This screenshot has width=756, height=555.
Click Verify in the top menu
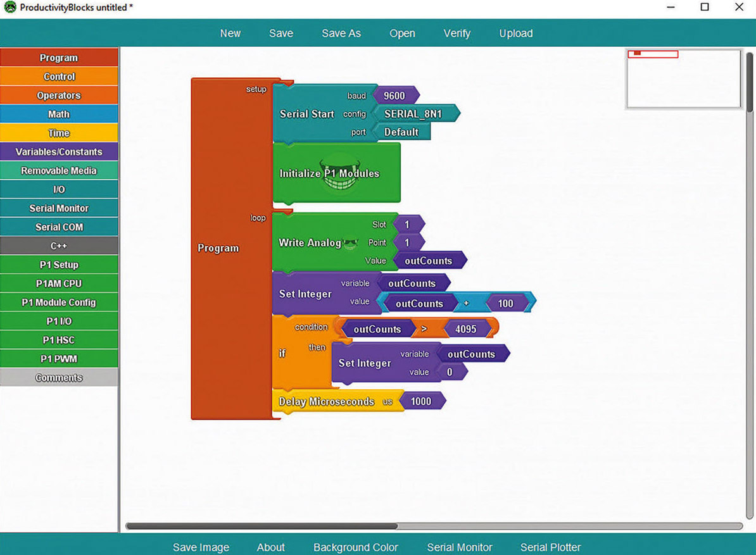point(457,34)
